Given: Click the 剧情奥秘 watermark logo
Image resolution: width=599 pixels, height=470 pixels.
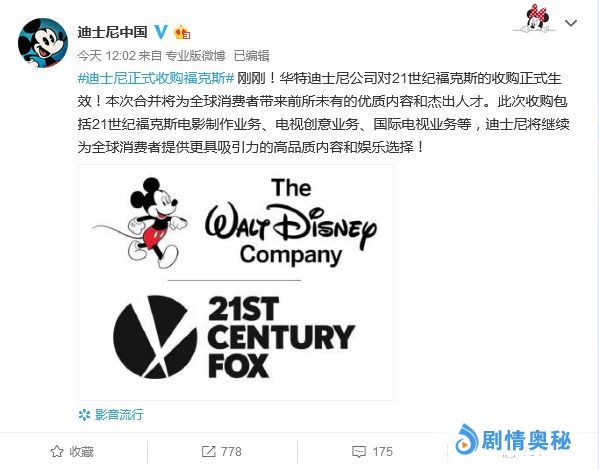Looking at the screenshot, I should coord(513,441).
